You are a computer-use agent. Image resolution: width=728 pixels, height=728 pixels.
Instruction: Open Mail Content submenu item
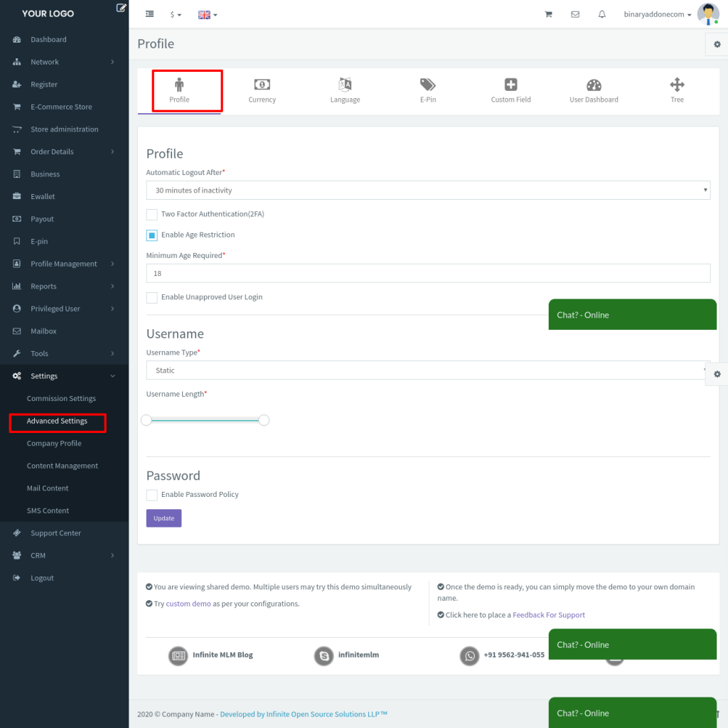48,488
